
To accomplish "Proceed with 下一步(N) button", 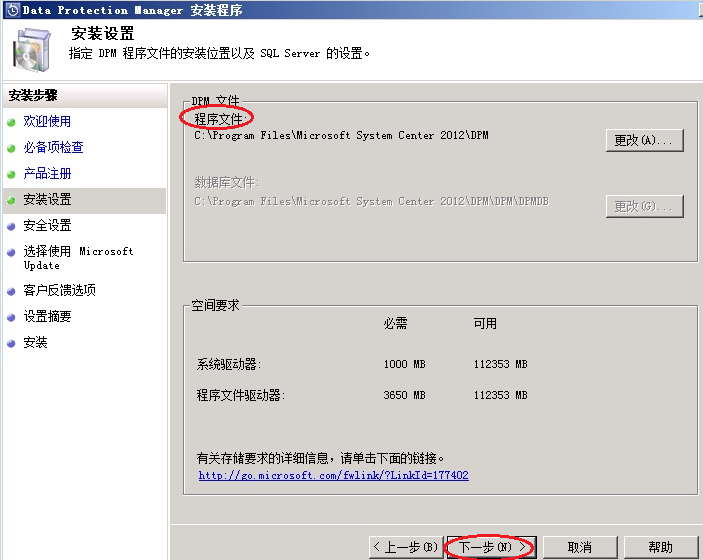I will (491, 547).
